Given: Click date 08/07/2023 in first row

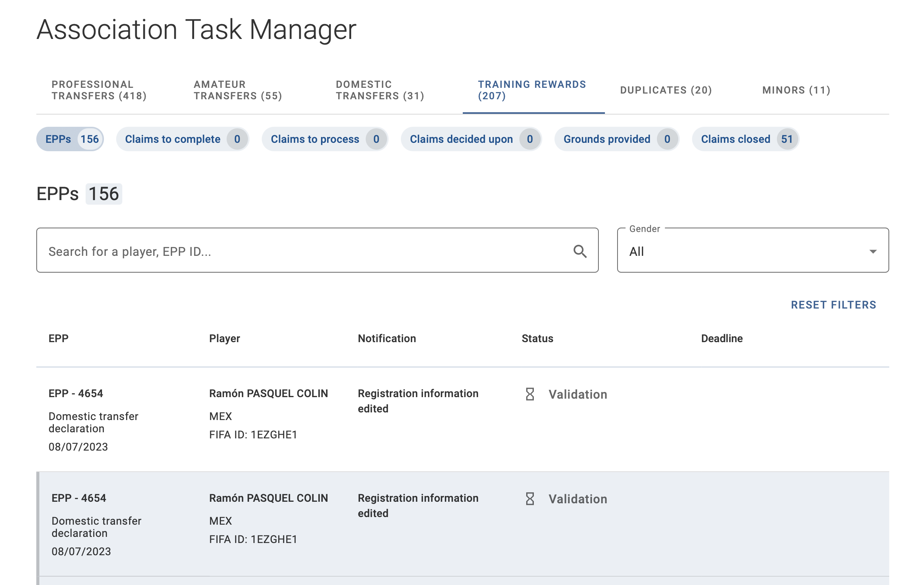Looking at the screenshot, I should (78, 447).
